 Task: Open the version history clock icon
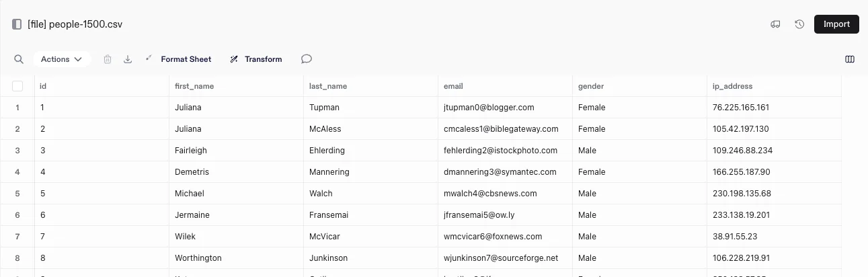[799, 24]
